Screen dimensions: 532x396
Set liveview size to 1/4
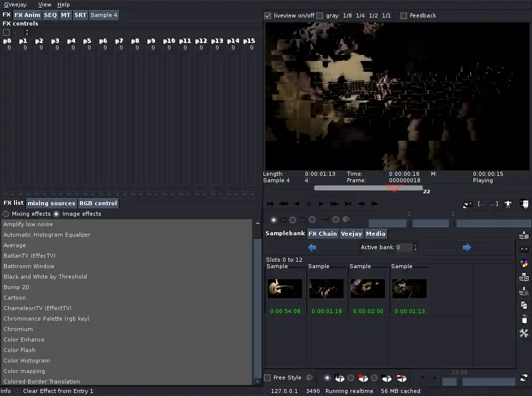click(360, 15)
